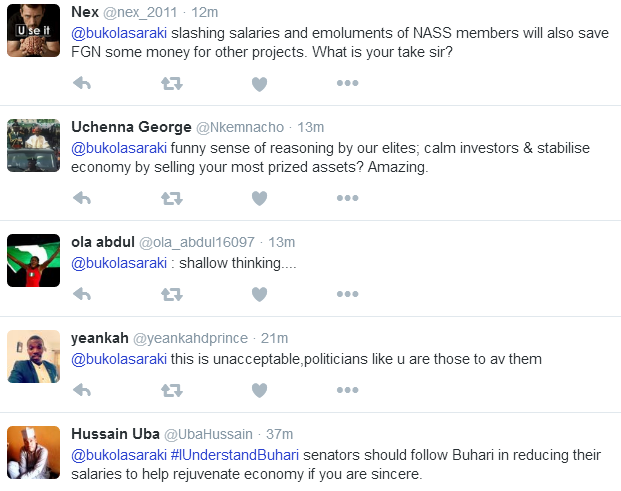The height and width of the screenshot is (491, 621).
Task: Show more actions for Uchenna George's tweet
Action: coord(347,198)
